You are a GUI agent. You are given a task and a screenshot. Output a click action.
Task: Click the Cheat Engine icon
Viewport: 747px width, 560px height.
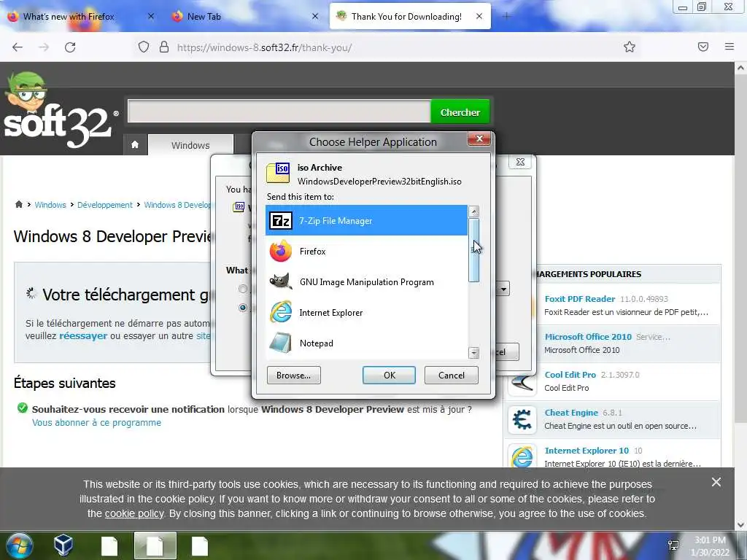click(522, 419)
